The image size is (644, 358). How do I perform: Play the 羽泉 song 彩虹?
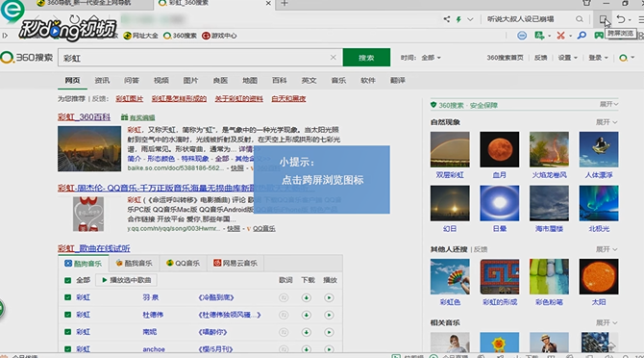(x=329, y=297)
